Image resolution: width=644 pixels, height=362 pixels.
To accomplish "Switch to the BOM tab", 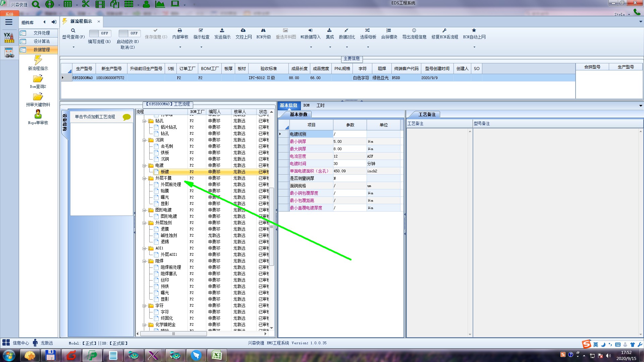I will (306, 105).
